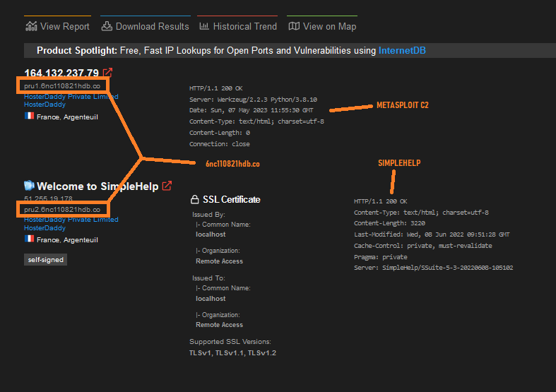Click the SimpleHelp favicon beside Welcome to SimpleHelp
Screen dimensions: 556x392
(29, 185)
